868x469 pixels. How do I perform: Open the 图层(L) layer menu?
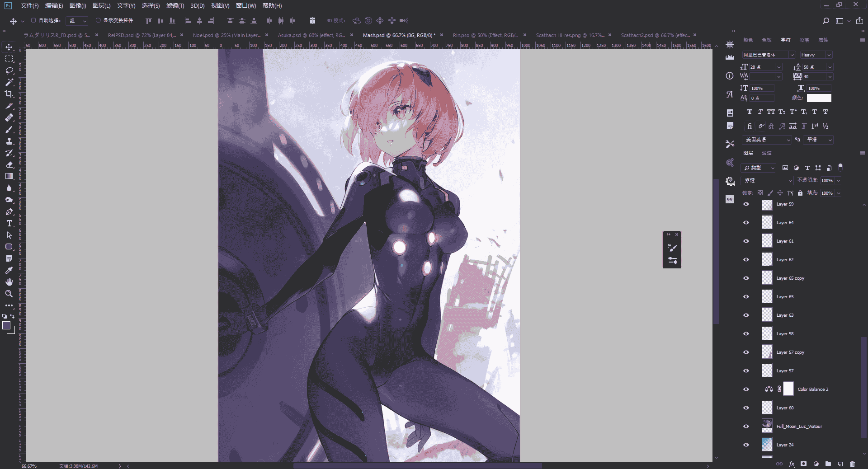101,5
